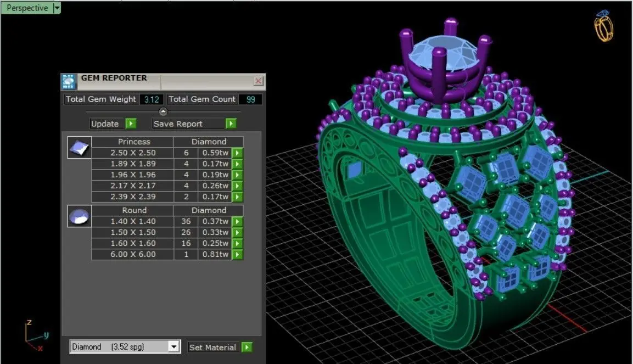
Task: Open the Perspective viewport dropdown arrow
Action: 57,8
